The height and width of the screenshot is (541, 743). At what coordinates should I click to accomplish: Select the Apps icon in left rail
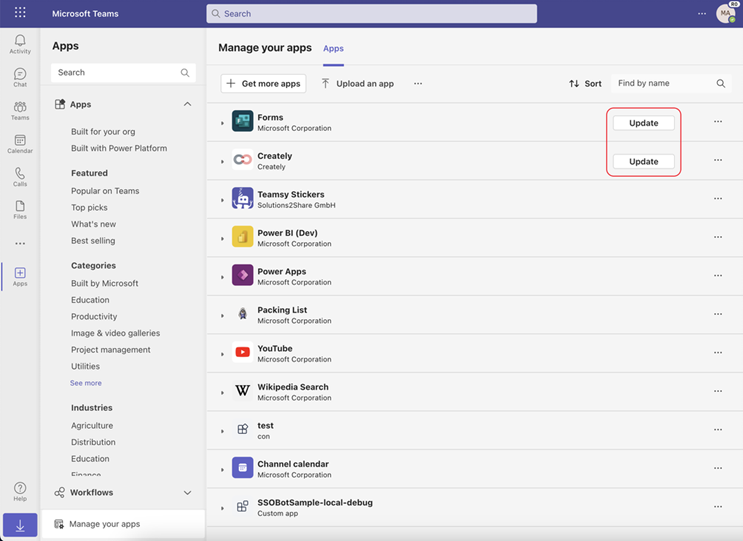[20, 277]
